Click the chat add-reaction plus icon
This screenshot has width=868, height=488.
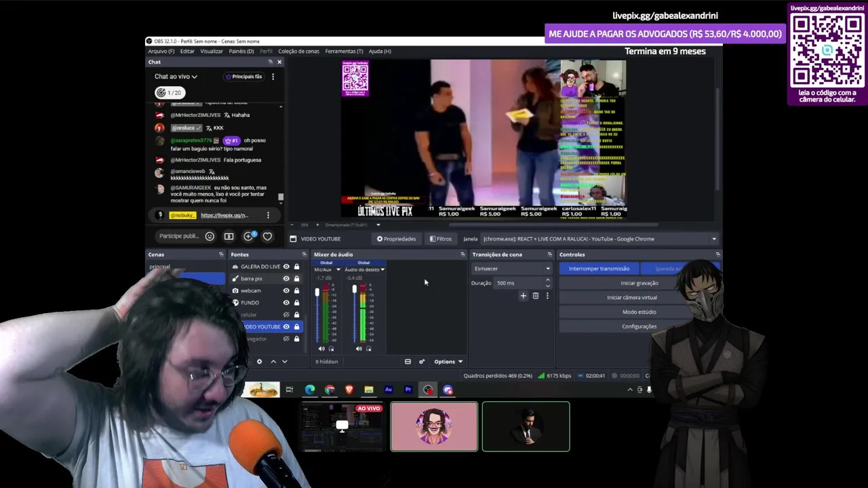[x=248, y=236]
